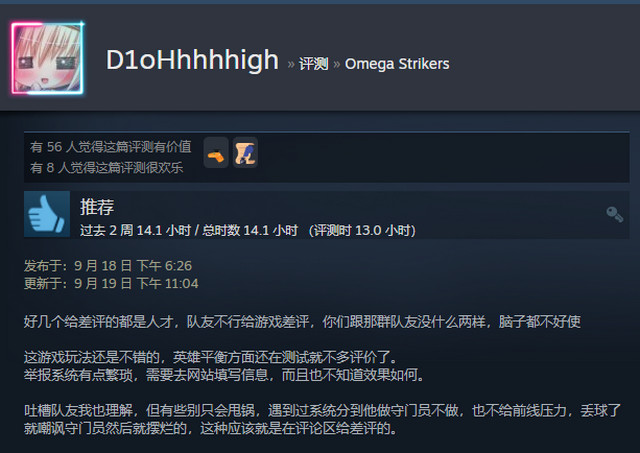Visit the D1oHhhhhigh profile name link
Screen dimensions: 640x453
[x=192, y=60]
